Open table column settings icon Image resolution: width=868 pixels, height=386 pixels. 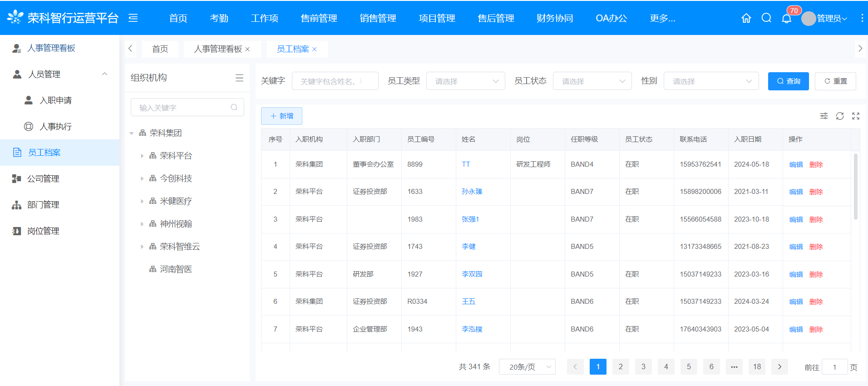(824, 116)
